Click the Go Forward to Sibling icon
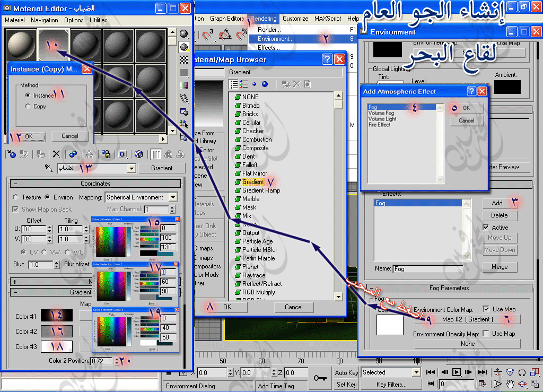The image size is (543, 392). 180,154
